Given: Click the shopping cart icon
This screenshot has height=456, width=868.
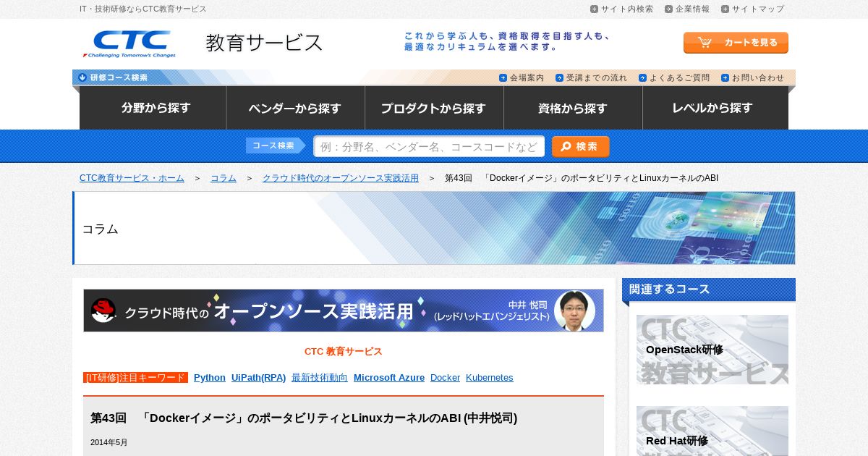Looking at the screenshot, I should [705, 42].
